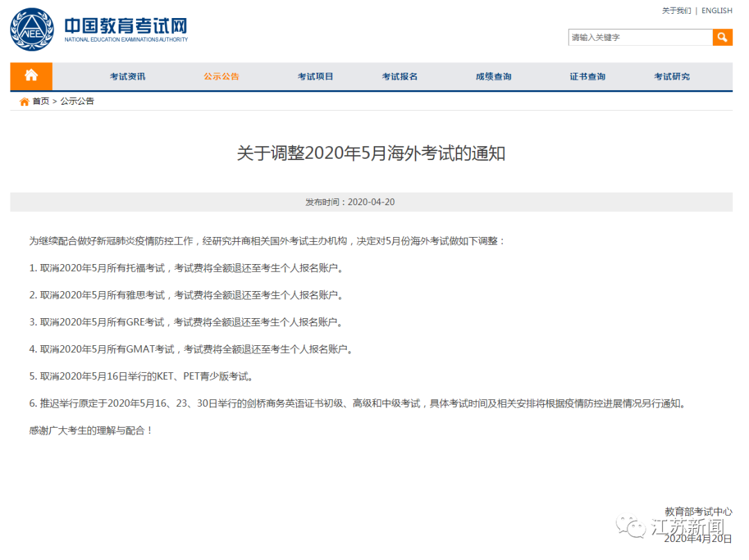The image size is (749, 560).
Task: Go to the 考试项目 menu item
Action: point(316,77)
